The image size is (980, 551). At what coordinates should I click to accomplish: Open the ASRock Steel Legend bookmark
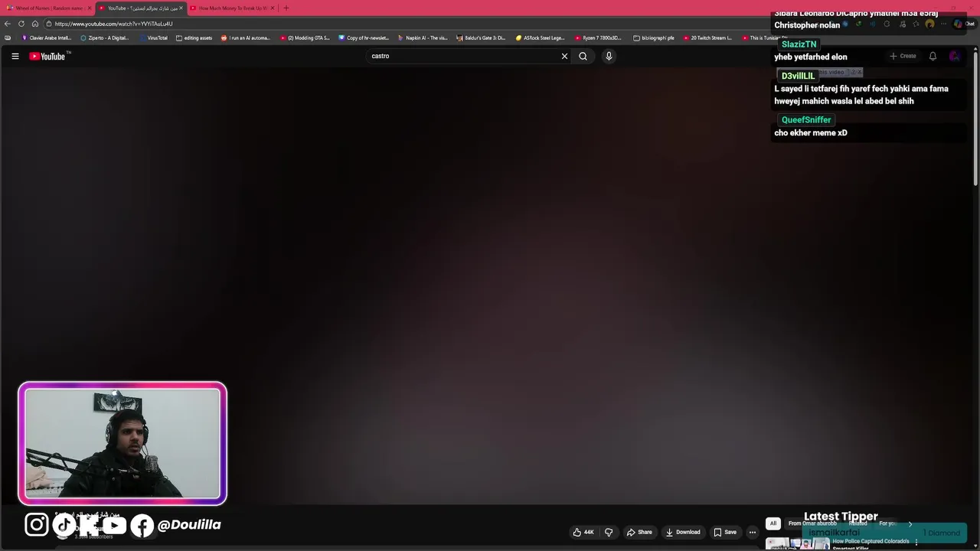click(x=541, y=37)
